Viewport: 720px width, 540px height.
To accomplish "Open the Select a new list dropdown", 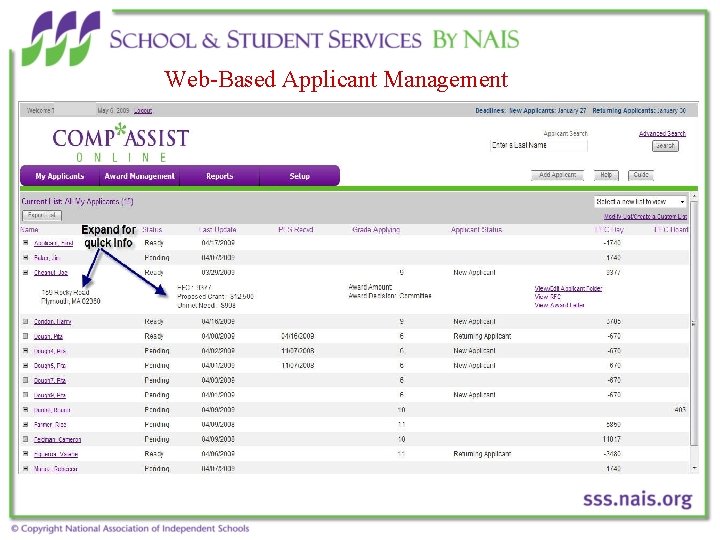I will [640, 202].
